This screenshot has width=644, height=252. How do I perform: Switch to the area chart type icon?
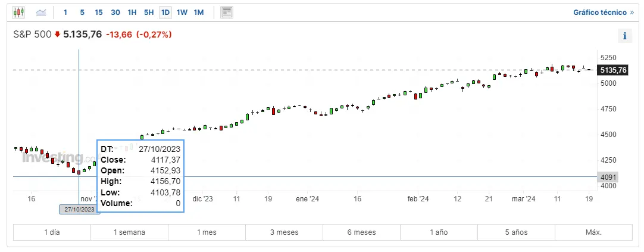41,13
